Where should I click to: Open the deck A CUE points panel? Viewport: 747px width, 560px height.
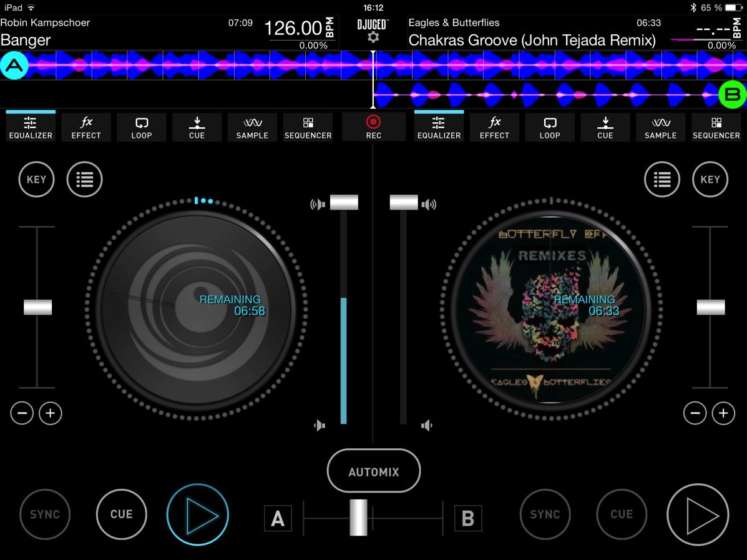click(x=197, y=127)
